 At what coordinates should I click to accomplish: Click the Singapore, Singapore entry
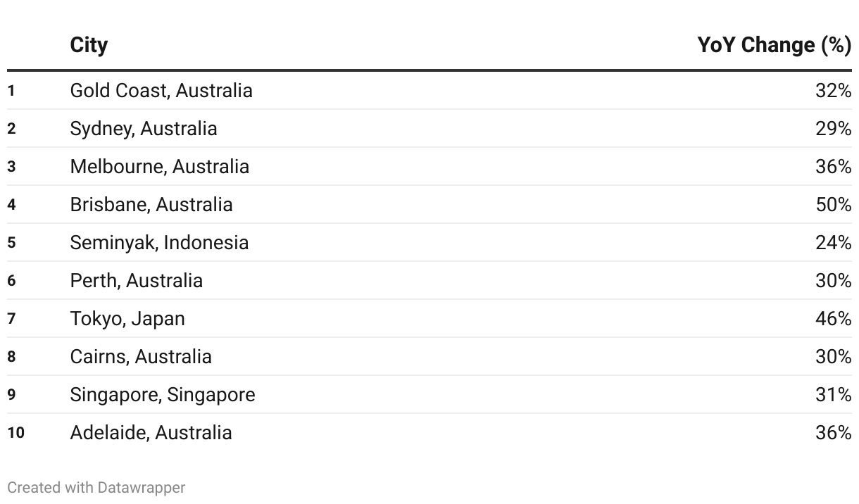pos(163,394)
